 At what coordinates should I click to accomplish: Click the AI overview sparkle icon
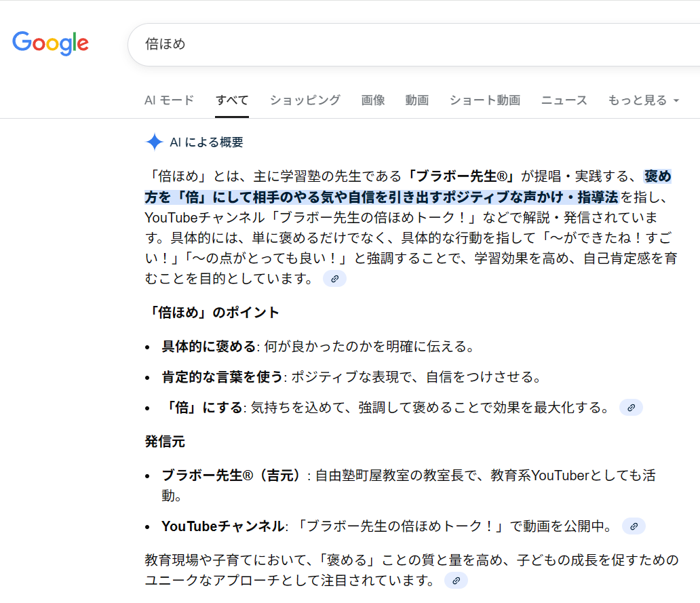pyautogui.click(x=155, y=142)
